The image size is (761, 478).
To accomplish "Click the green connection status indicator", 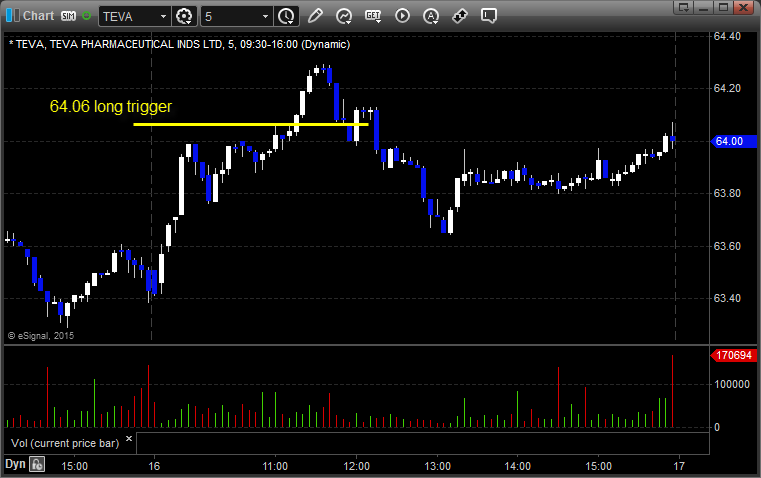I will [86, 16].
